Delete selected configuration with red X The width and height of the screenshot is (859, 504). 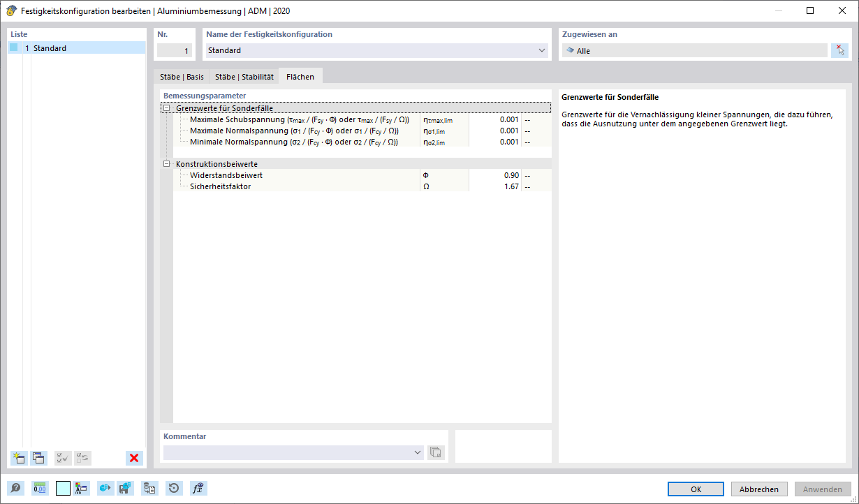134,458
